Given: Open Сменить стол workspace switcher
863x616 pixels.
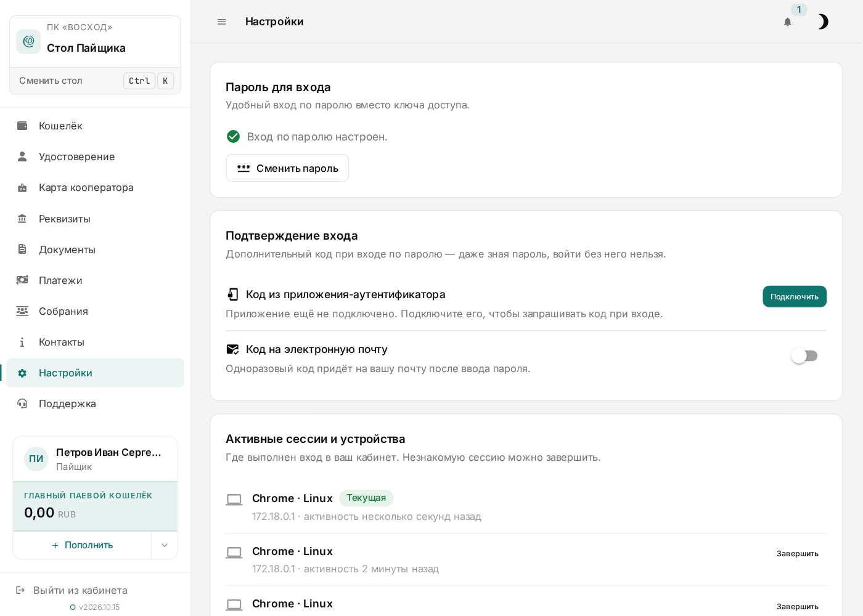Looking at the screenshot, I should click(x=96, y=81).
